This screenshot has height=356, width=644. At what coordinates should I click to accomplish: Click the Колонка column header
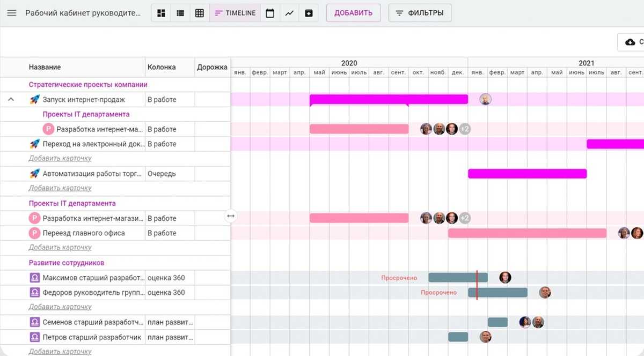tap(162, 67)
